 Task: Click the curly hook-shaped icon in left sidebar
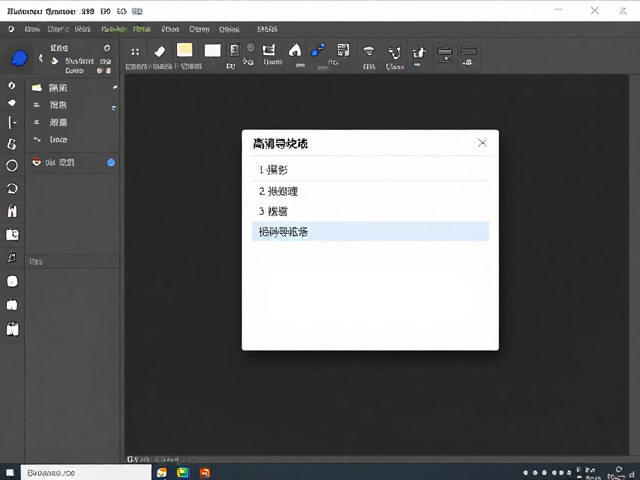click(12, 144)
